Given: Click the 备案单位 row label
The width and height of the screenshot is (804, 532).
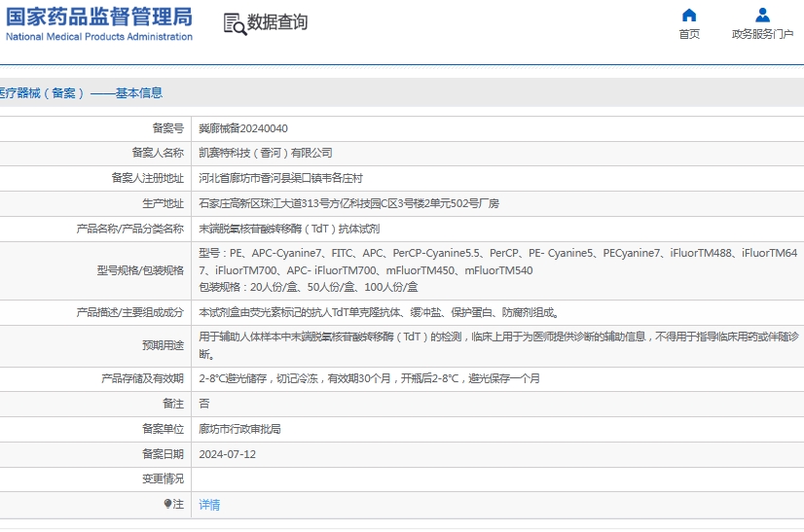Looking at the screenshot, I should (163, 429).
